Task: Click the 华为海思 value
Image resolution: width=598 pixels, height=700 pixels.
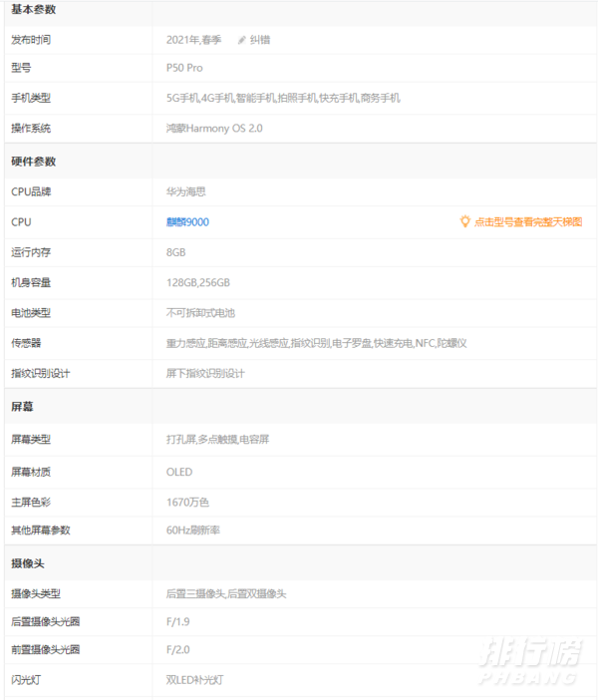Action: tap(186, 192)
